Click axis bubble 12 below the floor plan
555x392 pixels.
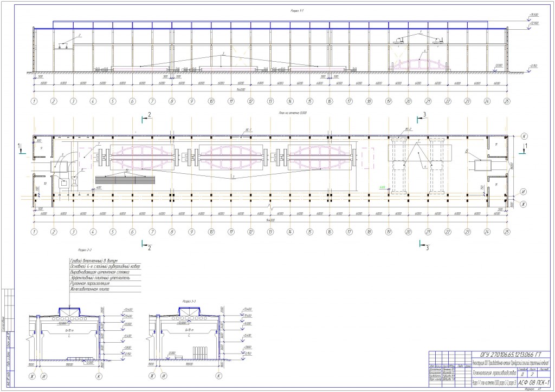(250, 232)
